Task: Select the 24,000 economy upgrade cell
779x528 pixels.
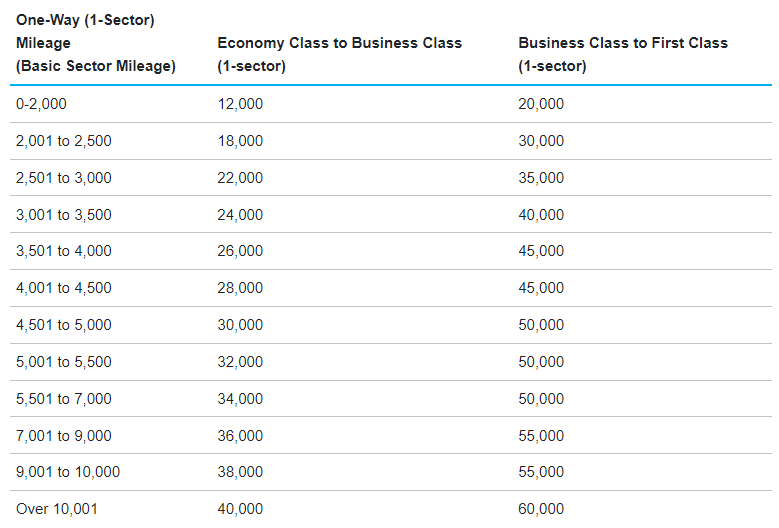Action: (x=240, y=215)
